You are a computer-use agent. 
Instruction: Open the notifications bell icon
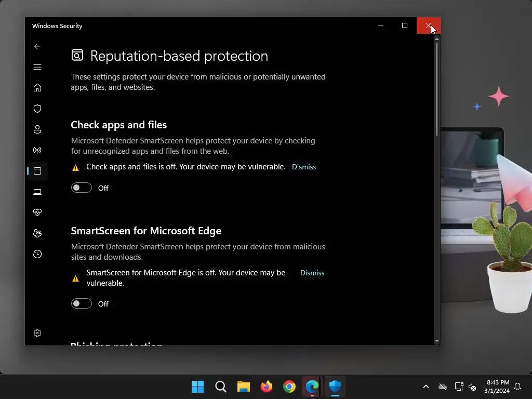(x=517, y=387)
